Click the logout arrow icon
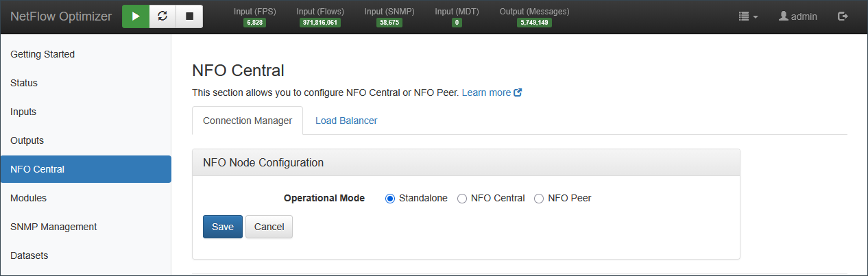 843,16
